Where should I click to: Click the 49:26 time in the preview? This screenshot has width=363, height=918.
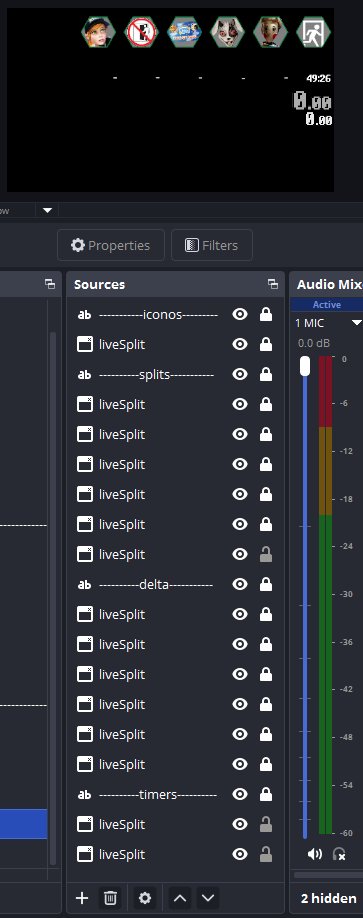click(x=319, y=78)
